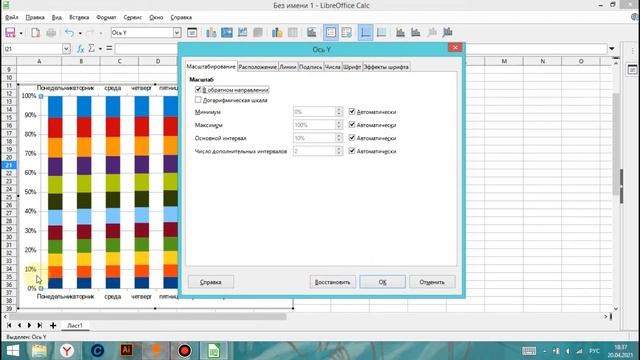Switch to the Линии tab
Image resolution: width=640 pixels, height=360 pixels.
(288, 67)
